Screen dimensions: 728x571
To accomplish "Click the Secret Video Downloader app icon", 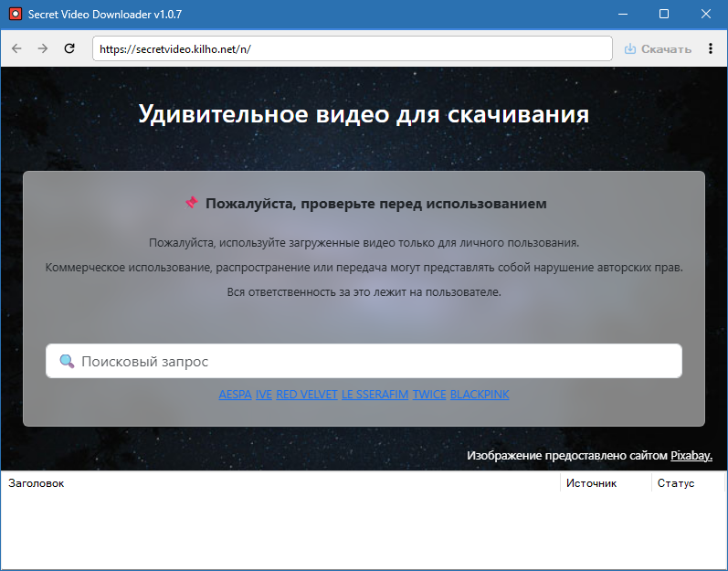I will click(16, 14).
